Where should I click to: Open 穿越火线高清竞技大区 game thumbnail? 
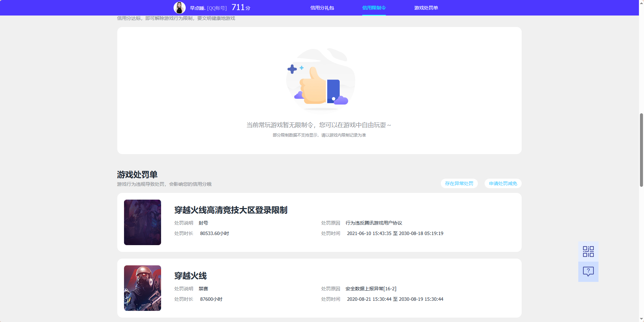(x=142, y=222)
